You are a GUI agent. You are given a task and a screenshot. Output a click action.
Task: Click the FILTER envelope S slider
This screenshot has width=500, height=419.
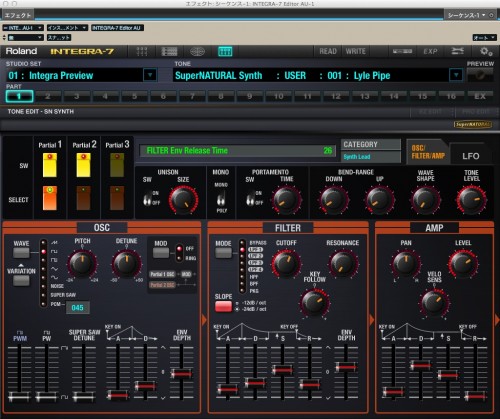[282, 370]
